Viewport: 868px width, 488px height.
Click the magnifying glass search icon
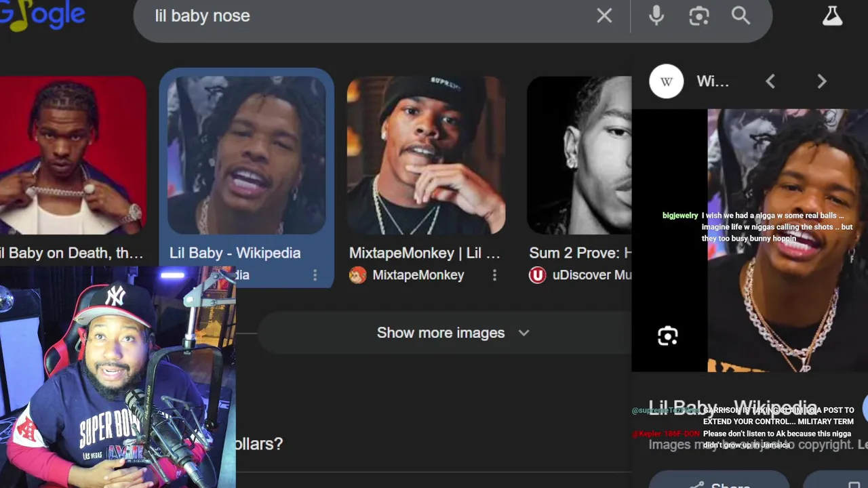click(x=741, y=16)
